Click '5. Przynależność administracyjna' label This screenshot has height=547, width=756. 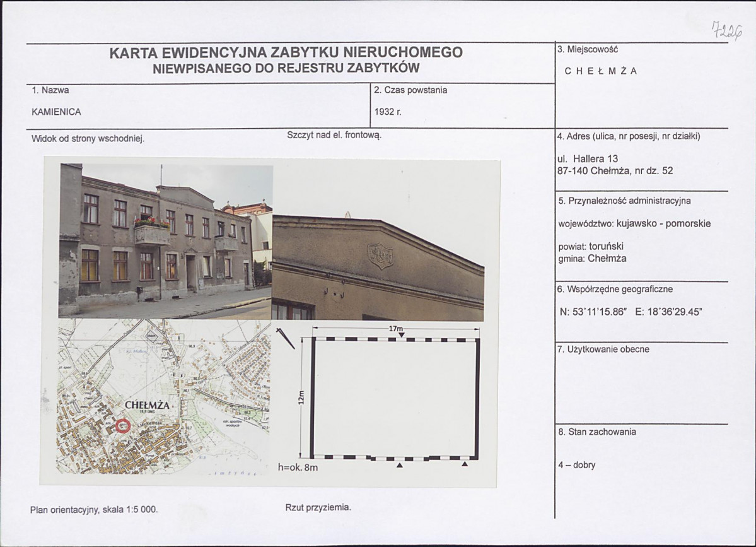coord(624,201)
